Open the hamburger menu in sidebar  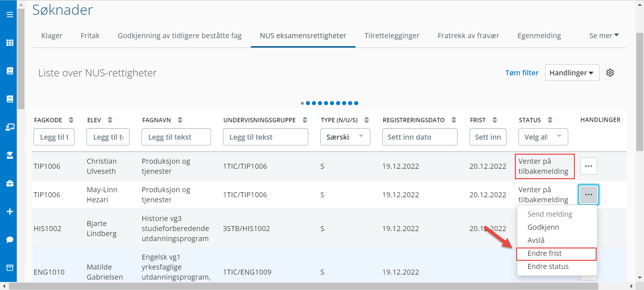(10, 15)
